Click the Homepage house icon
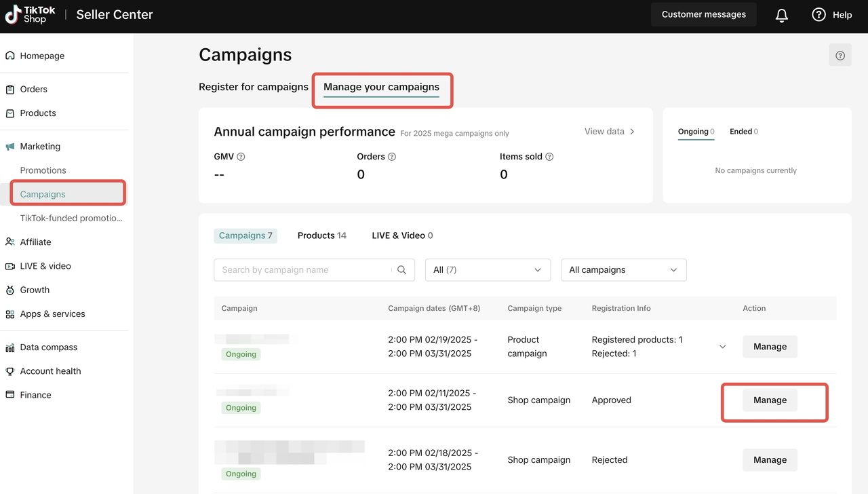This screenshot has height=494, width=868. pyautogui.click(x=10, y=56)
